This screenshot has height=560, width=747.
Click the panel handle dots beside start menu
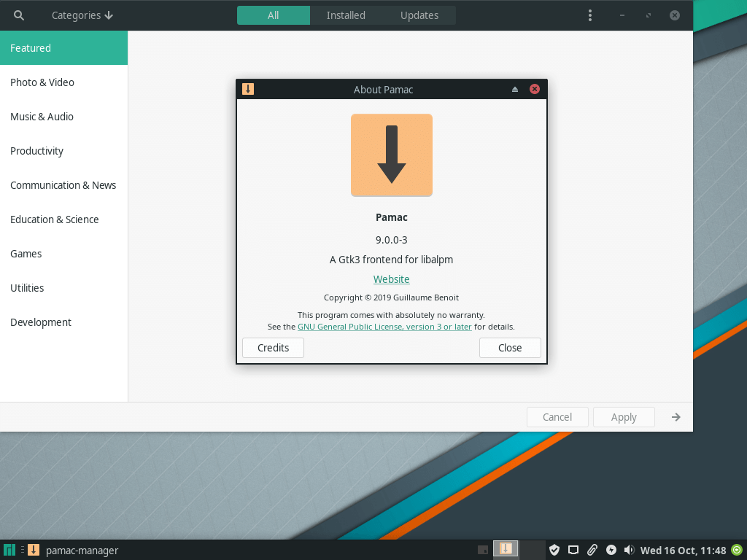pos(23,550)
